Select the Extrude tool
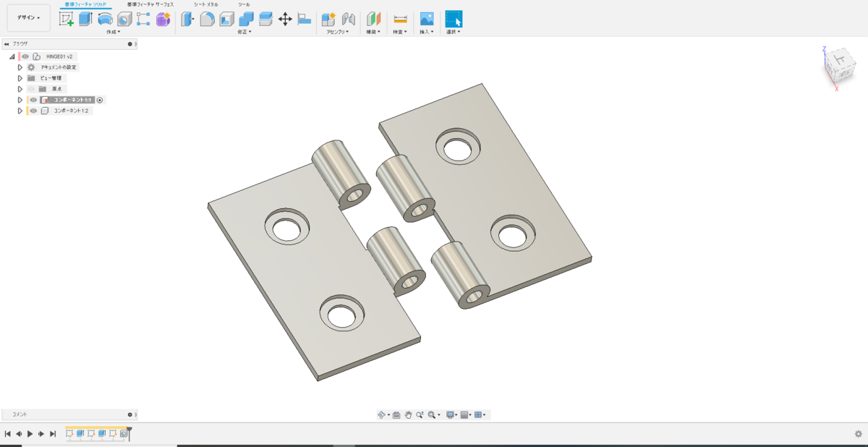The image size is (868, 447). [85, 20]
